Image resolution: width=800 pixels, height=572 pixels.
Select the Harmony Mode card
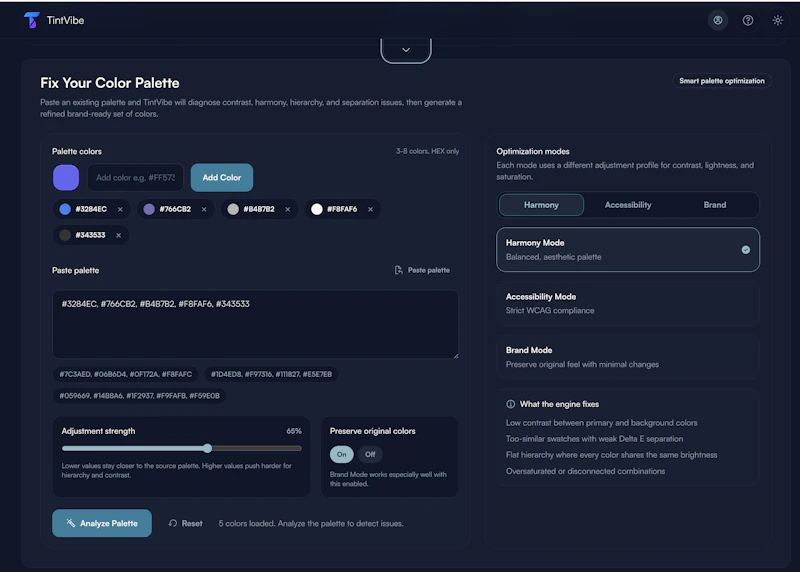(628, 250)
